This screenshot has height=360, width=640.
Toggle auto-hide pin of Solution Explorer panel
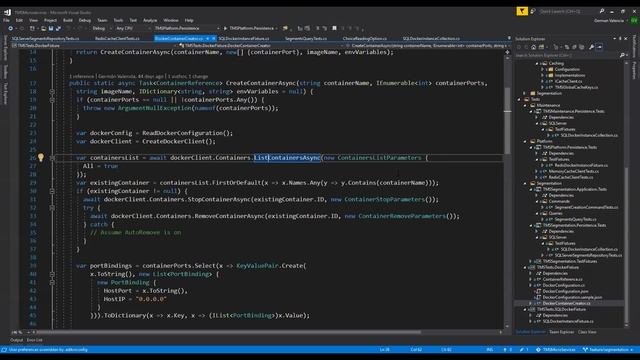pos(620,38)
